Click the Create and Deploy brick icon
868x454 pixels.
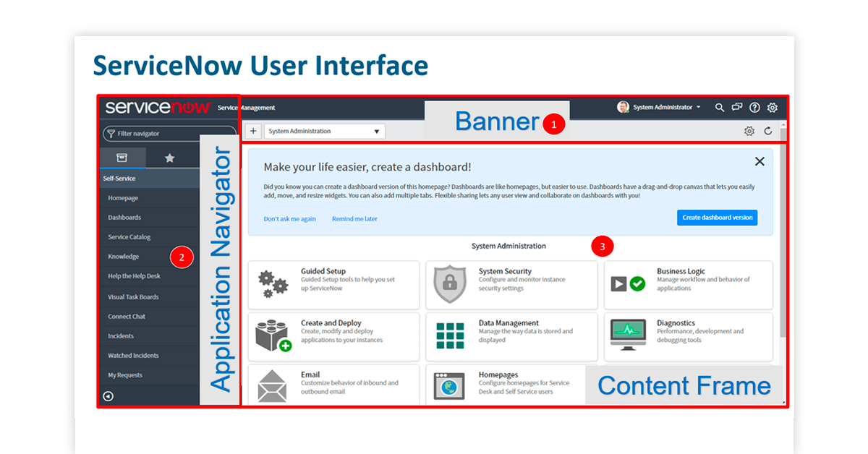tap(273, 335)
